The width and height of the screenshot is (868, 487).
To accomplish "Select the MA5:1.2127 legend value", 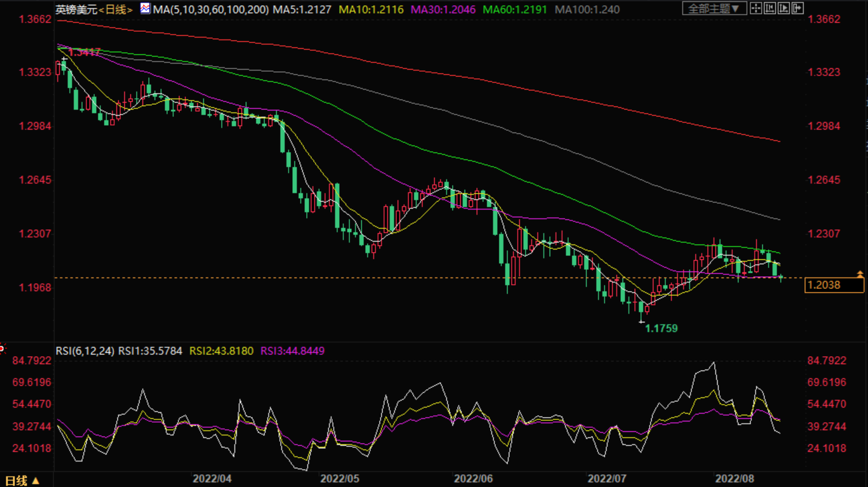I will pos(302,9).
